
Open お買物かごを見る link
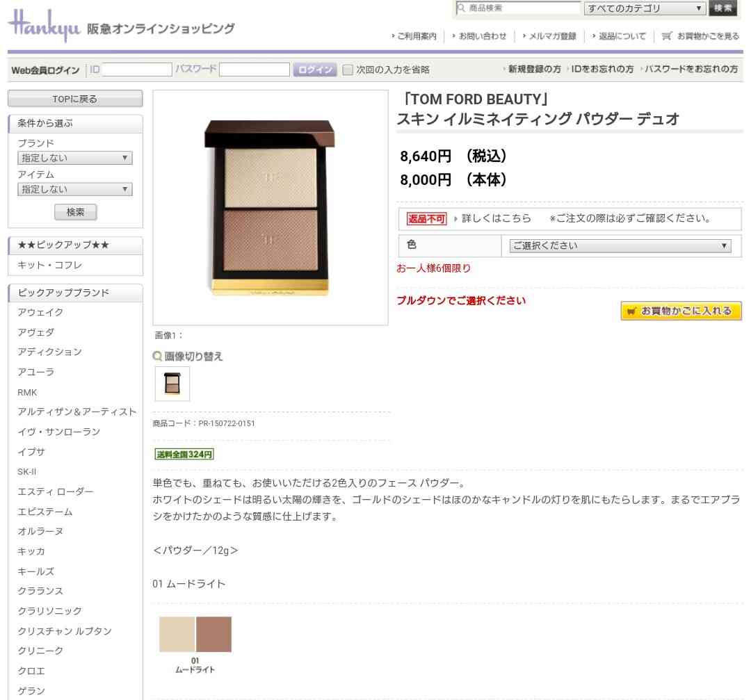point(708,36)
